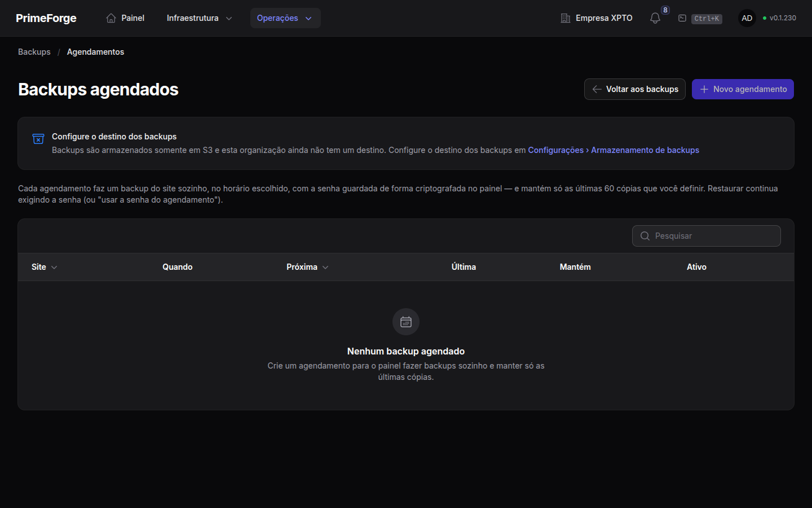Click the backup destination warning icon

coord(38,139)
